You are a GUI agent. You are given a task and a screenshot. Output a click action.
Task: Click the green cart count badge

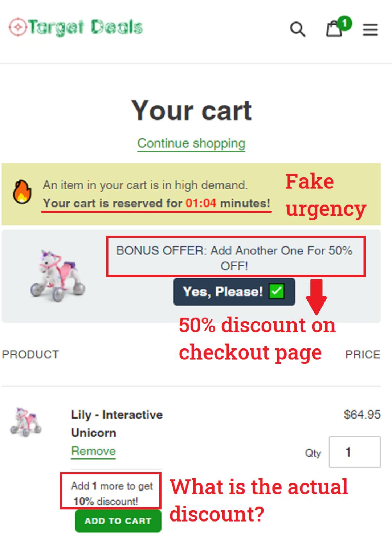click(344, 23)
